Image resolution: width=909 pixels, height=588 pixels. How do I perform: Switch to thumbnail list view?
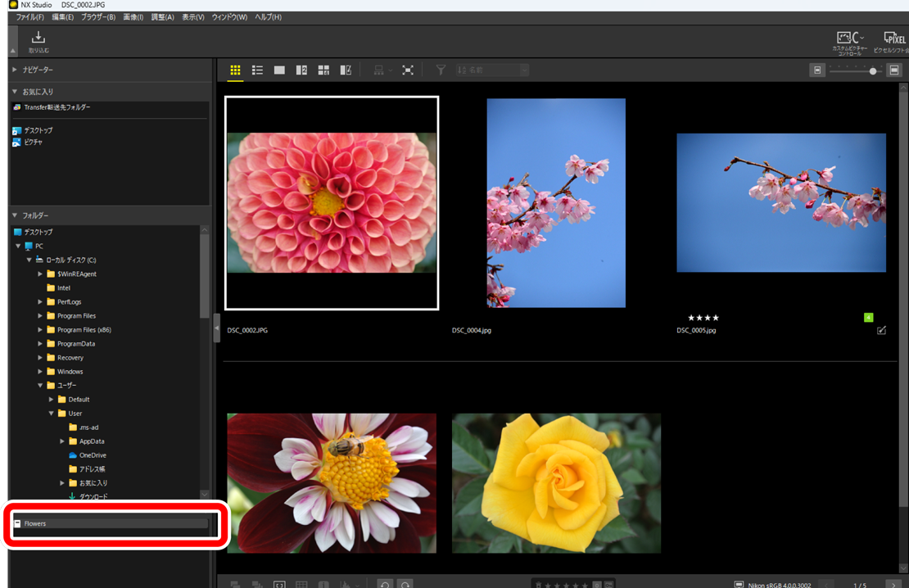(x=257, y=70)
